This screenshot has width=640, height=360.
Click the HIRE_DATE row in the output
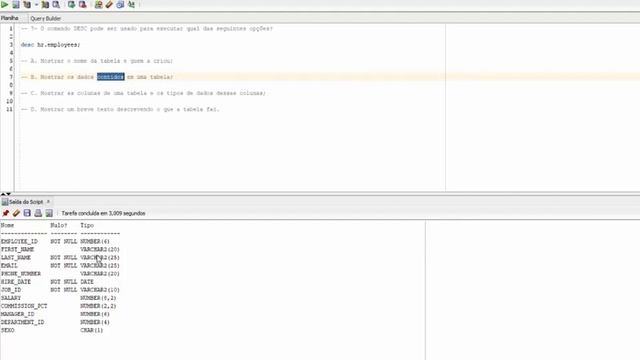click(x=47, y=282)
